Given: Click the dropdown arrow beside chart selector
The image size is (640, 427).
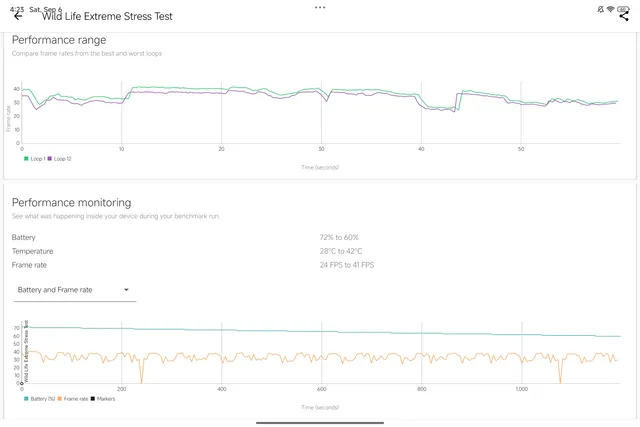Looking at the screenshot, I should [126, 290].
